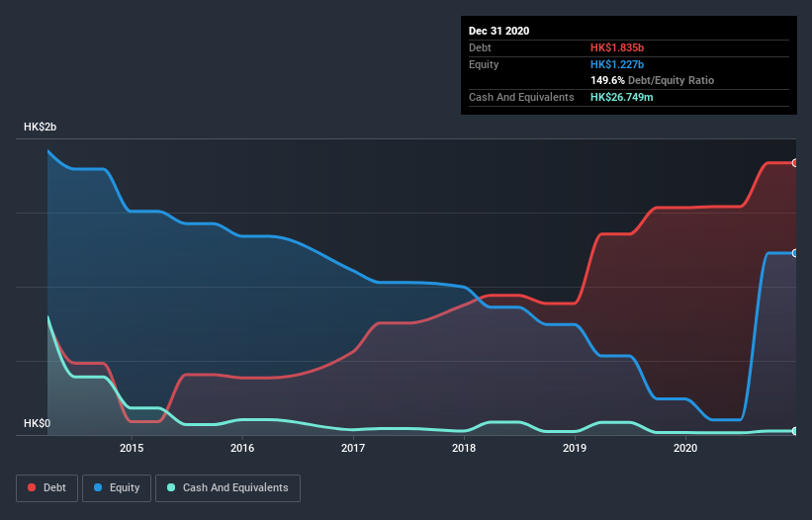The image size is (812, 520).
Task: Click the 2018 axis label
Action: [464, 448]
